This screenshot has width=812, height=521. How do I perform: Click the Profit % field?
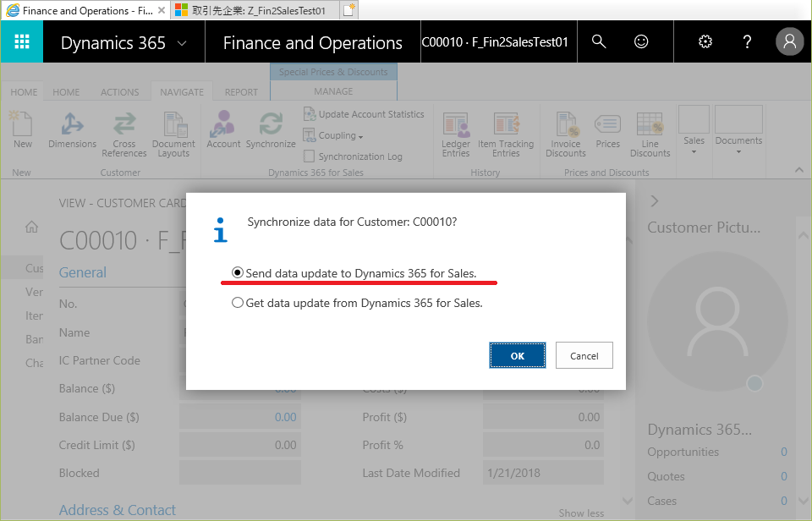[543, 445]
